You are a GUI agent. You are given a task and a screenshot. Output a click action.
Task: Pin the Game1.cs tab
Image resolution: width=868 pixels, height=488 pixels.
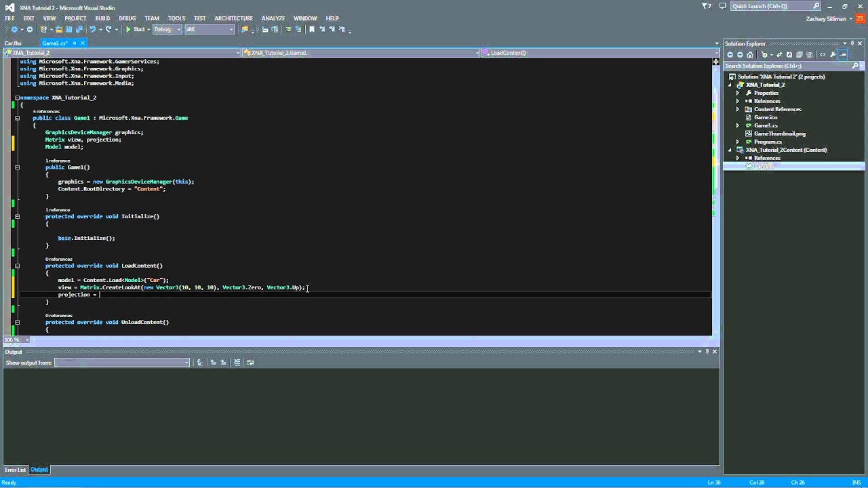click(75, 43)
